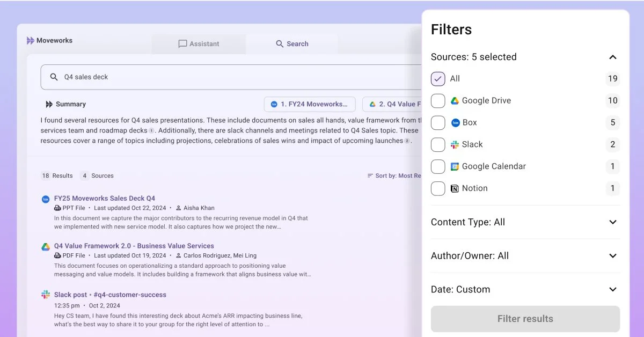Click the Notion icon in Filters panel
644x337 pixels.
pos(455,188)
